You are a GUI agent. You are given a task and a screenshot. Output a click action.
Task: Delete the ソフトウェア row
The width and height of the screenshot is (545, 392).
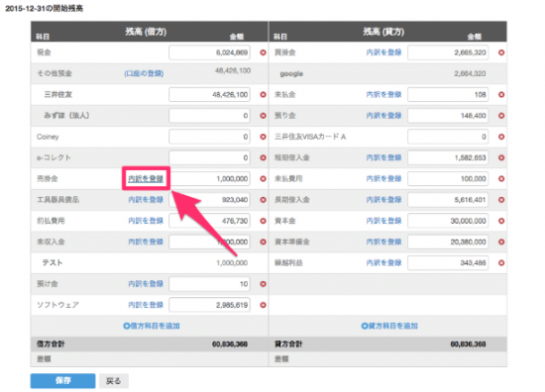point(264,305)
